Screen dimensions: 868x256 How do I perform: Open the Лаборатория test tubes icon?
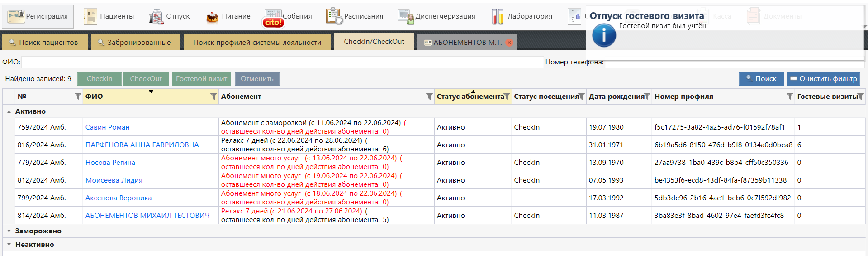click(x=497, y=17)
